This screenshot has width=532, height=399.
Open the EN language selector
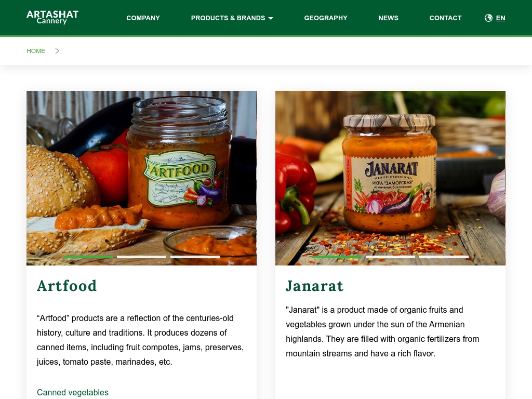(500, 18)
